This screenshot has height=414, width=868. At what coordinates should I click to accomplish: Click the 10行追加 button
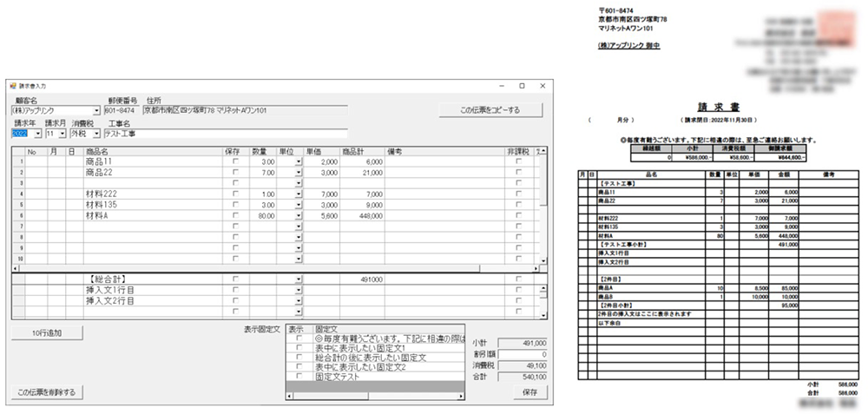tap(47, 333)
